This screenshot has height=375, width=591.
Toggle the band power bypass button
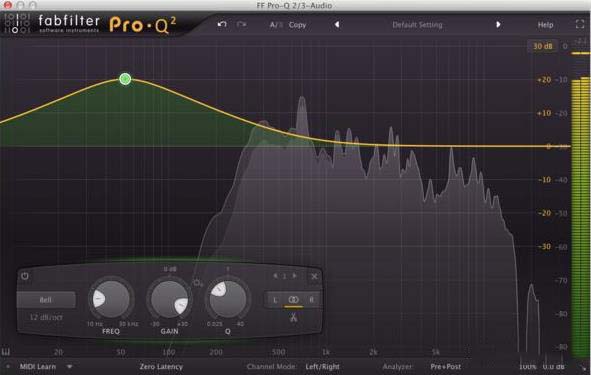(25, 276)
